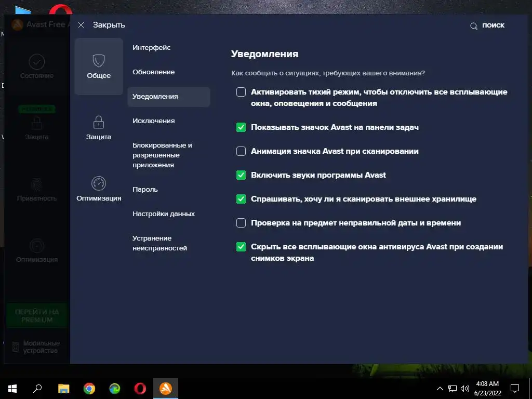This screenshot has height=399, width=532.
Task: Click the X close icon in settings
Action: pos(81,25)
